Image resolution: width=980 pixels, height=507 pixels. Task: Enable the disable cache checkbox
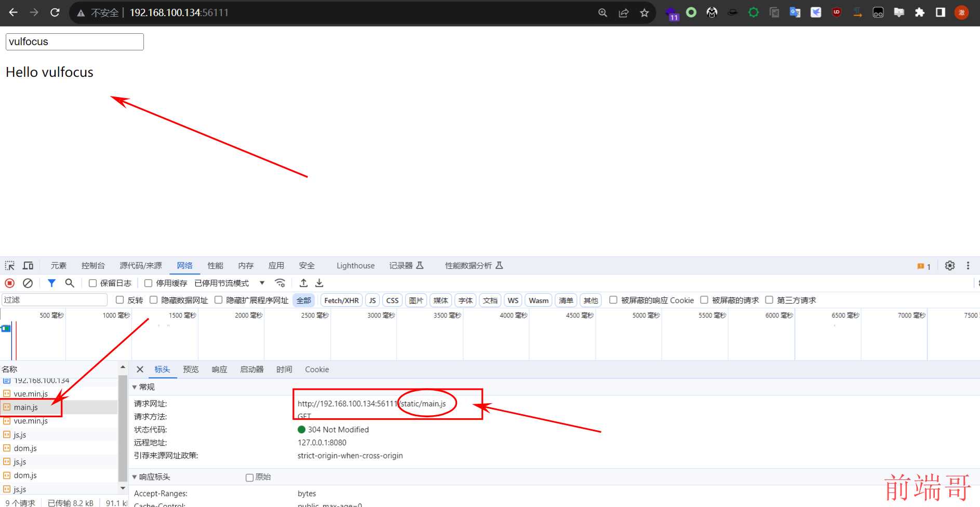[149, 283]
